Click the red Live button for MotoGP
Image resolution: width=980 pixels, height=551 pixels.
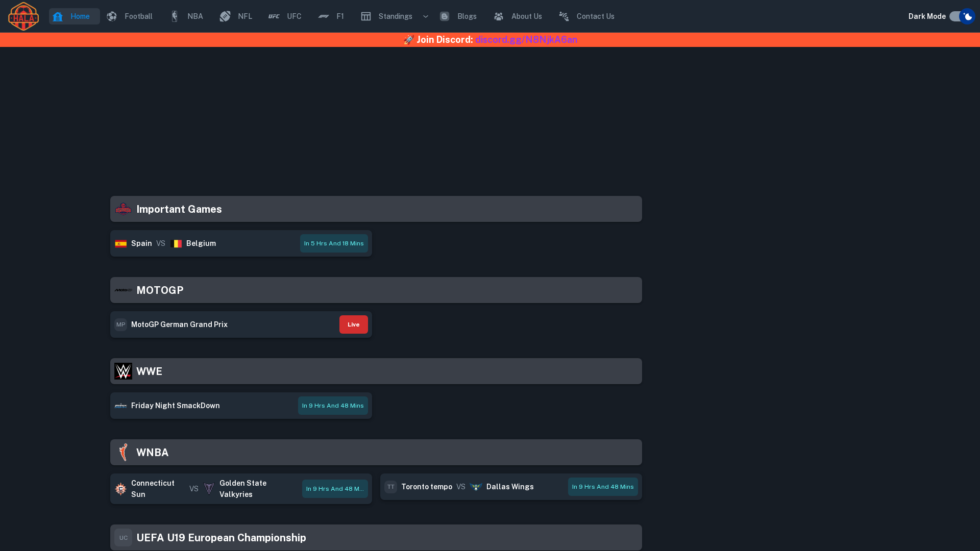[x=354, y=324]
